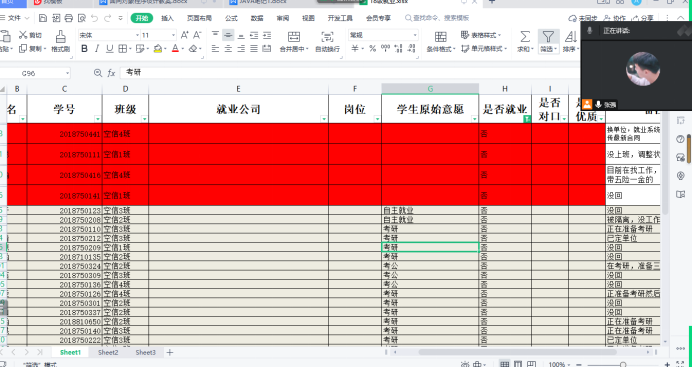Open the 插入 (Insert) ribbon tab
This screenshot has height=368, width=693.
pos(168,18)
